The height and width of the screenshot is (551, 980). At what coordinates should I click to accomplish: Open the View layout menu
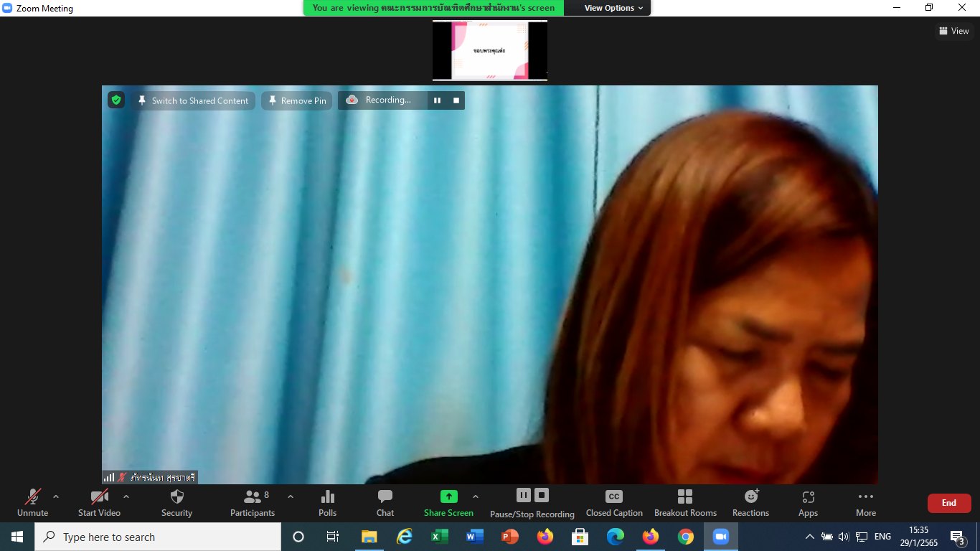pyautogui.click(x=954, y=31)
